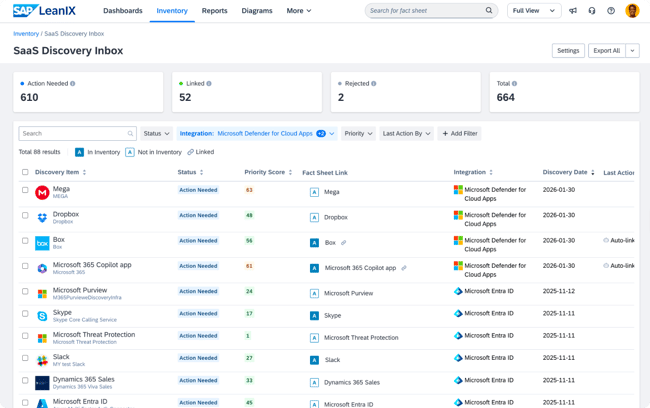Click the Export All button

click(606, 51)
